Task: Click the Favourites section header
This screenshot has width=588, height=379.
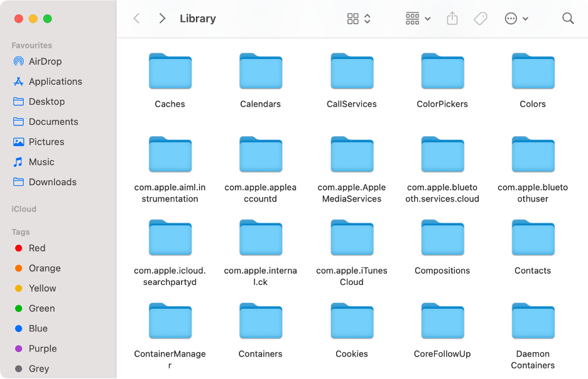Action: click(32, 45)
